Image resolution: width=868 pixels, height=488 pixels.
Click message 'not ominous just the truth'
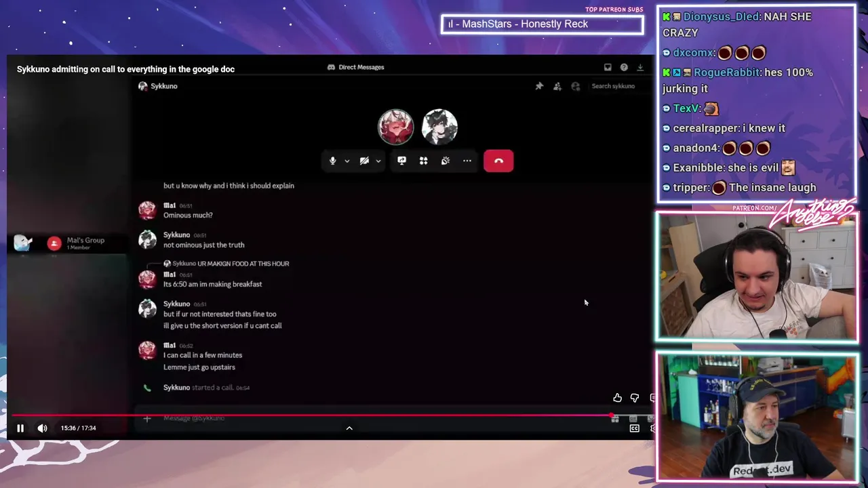tap(203, 245)
